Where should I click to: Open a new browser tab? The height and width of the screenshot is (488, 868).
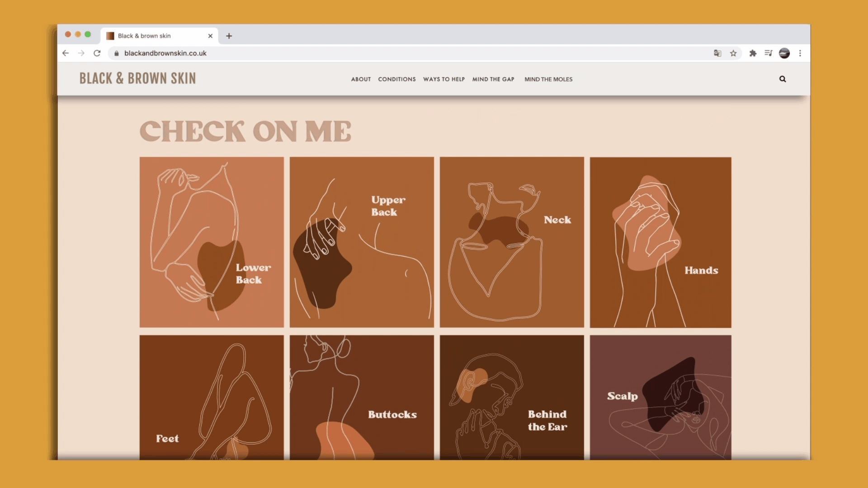click(229, 36)
